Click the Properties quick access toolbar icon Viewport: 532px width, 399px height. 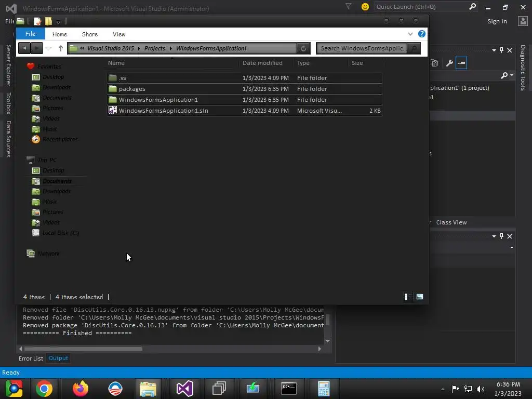[37, 21]
